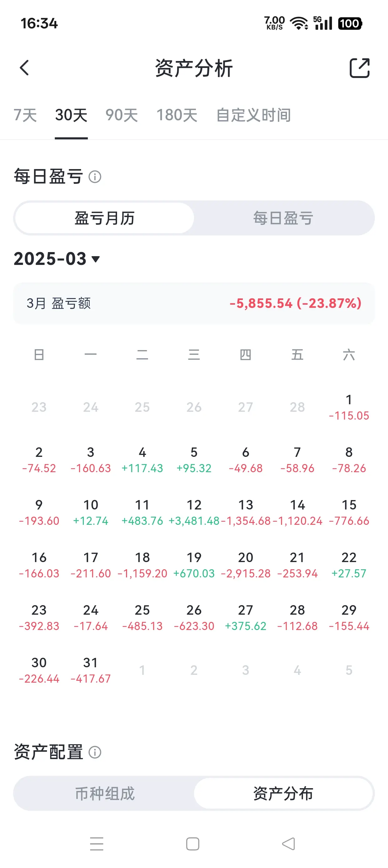Viewport: 388px width, 868px height.
Task: Switch to 每日盈亏 chart view
Action: tap(283, 218)
